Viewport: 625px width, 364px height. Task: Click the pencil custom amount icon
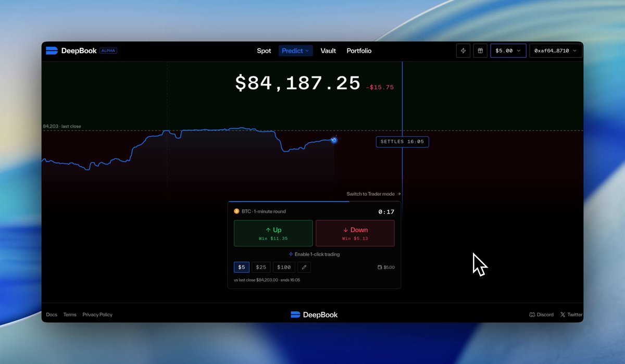click(x=304, y=267)
